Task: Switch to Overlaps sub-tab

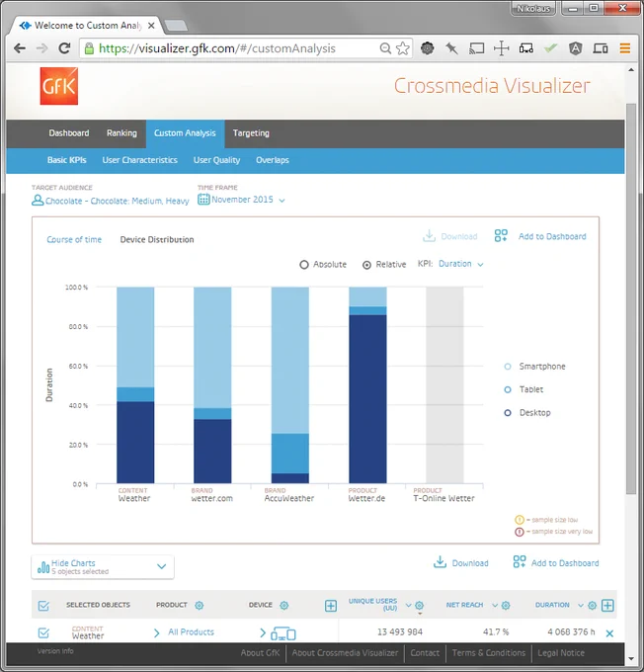Action: (273, 160)
